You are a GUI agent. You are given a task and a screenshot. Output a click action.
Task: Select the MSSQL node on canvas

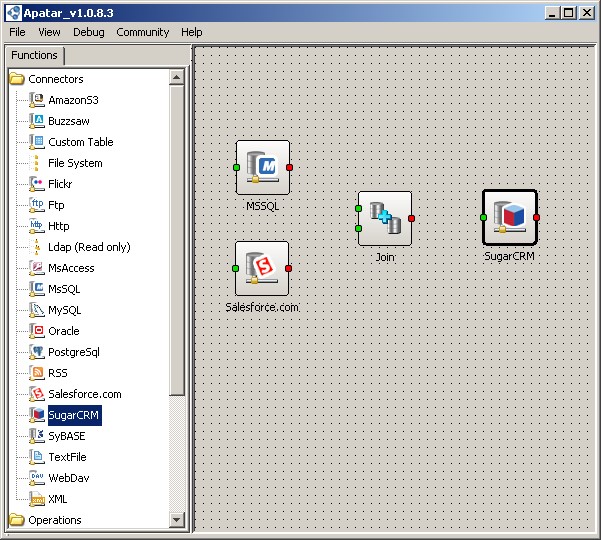[263, 167]
